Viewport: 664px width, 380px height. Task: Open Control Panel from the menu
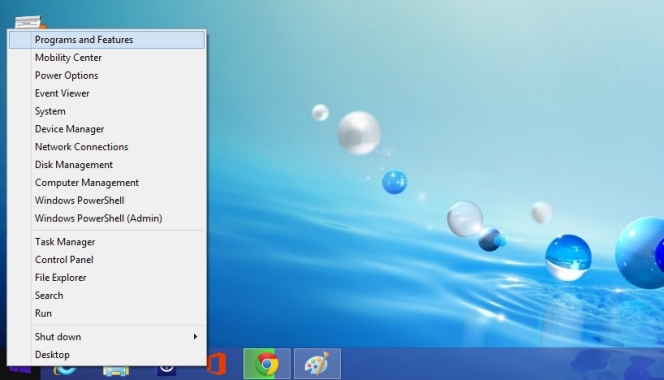pos(107,260)
